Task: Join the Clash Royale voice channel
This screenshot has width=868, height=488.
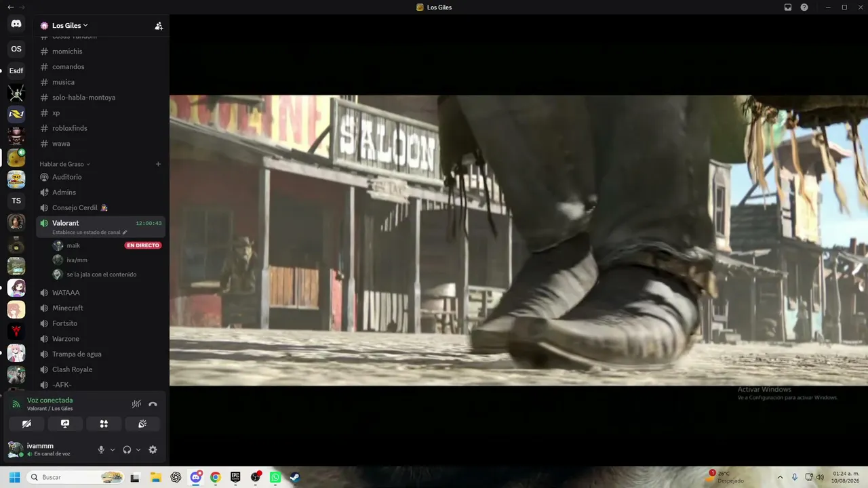Action: click(x=101, y=369)
